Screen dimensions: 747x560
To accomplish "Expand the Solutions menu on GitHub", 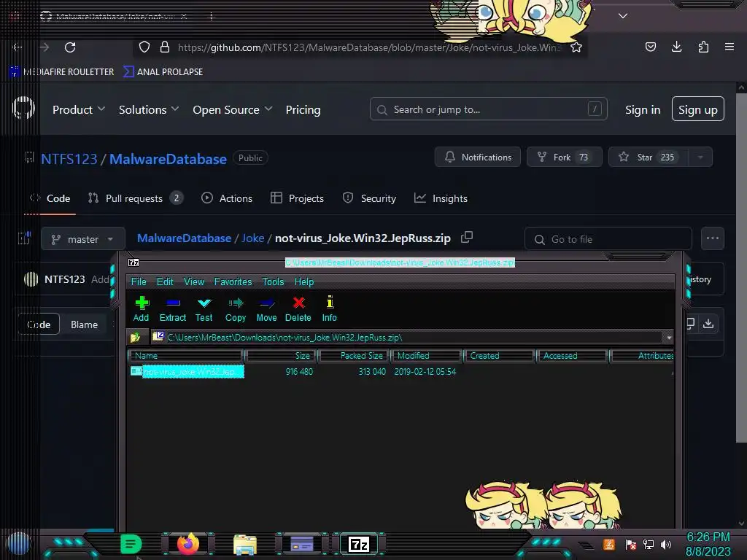I will tap(149, 109).
